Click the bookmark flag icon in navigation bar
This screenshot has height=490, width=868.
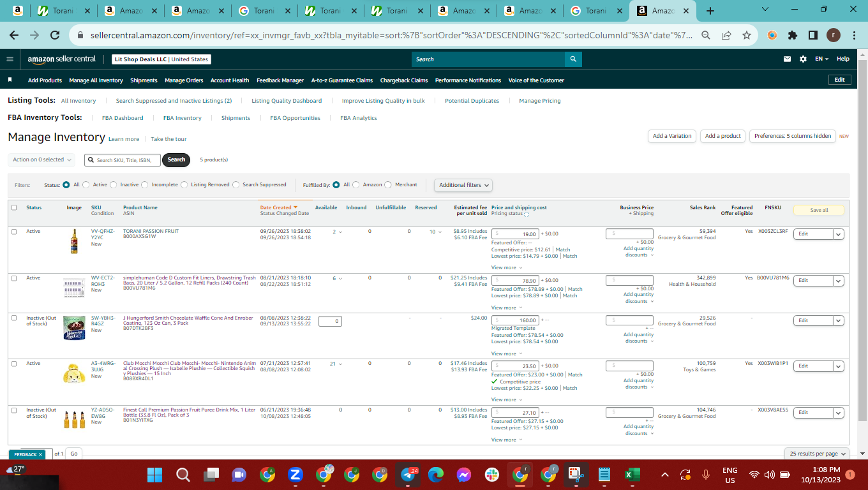10,80
